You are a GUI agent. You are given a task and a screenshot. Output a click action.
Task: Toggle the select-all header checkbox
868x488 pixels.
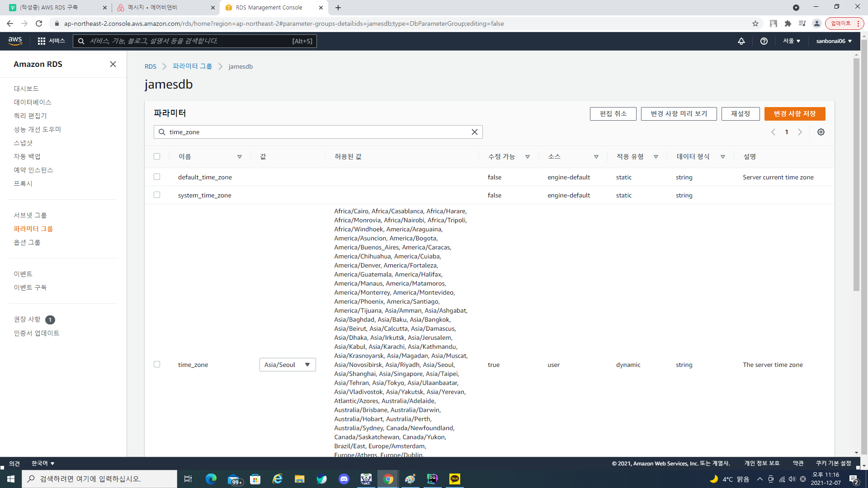tap(157, 156)
